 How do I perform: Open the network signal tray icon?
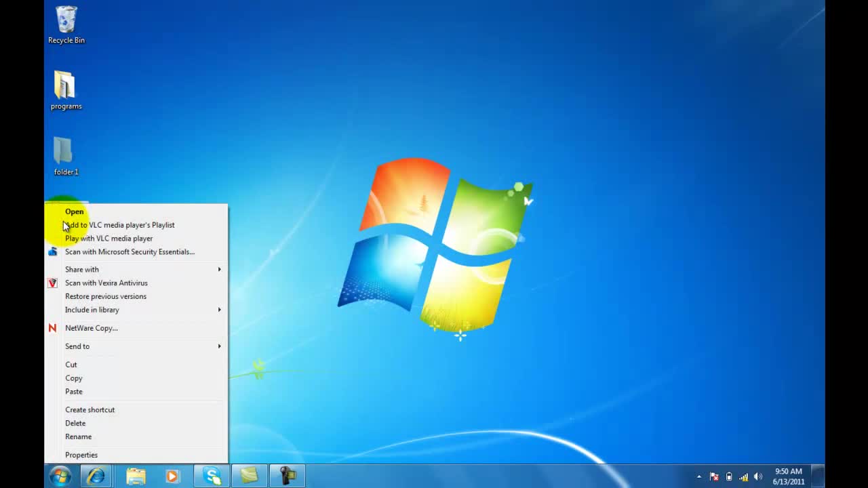(x=744, y=476)
